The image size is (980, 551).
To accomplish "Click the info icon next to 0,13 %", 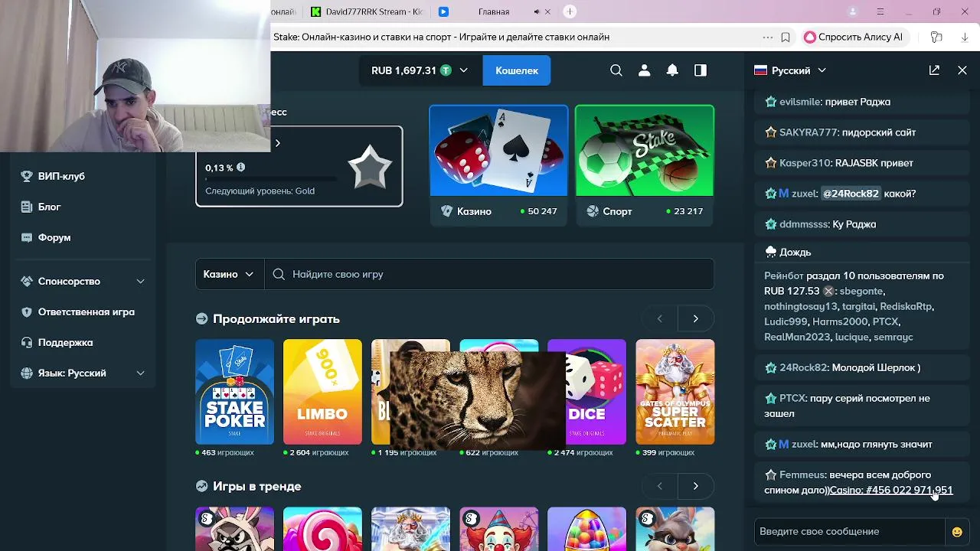I will pos(241,167).
